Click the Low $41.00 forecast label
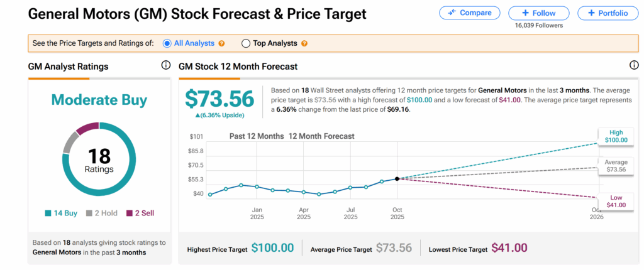This screenshot has height=270, width=644. [616, 201]
